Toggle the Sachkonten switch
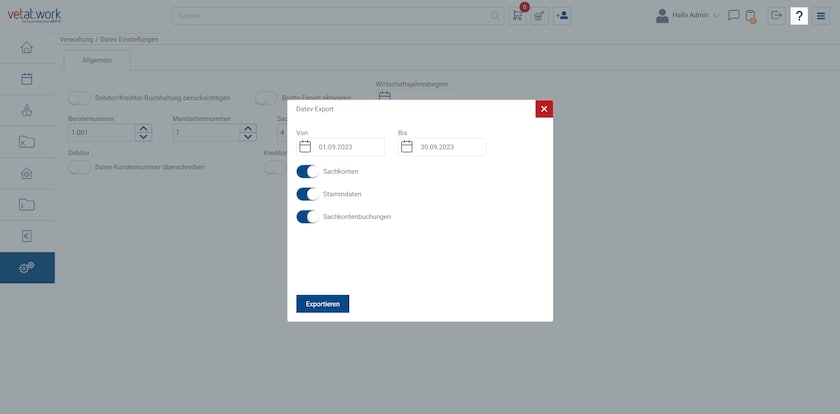This screenshot has height=414, width=840. pos(308,171)
